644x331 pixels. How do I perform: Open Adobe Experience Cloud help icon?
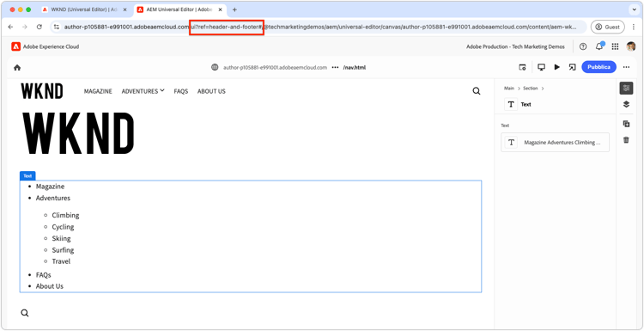[x=583, y=47]
